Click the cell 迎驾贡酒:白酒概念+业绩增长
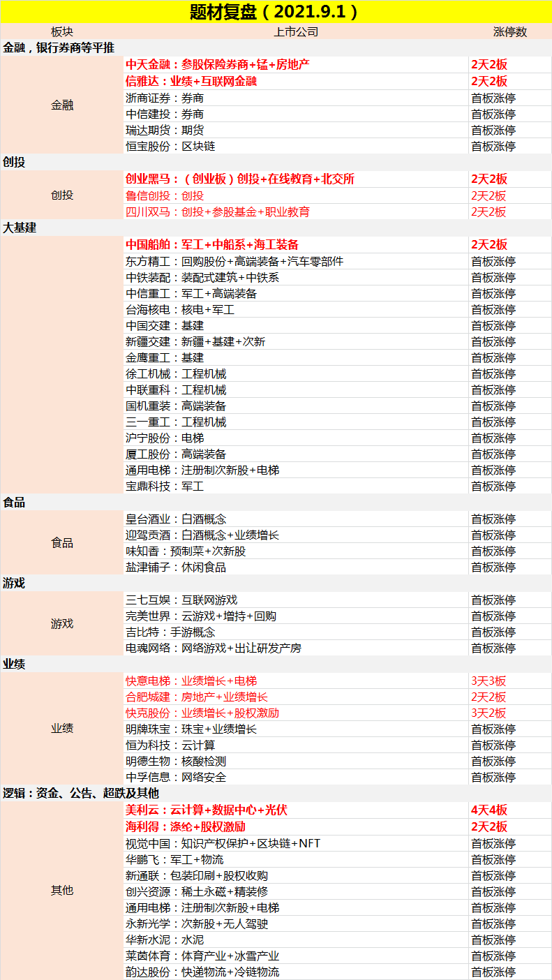 296,535
